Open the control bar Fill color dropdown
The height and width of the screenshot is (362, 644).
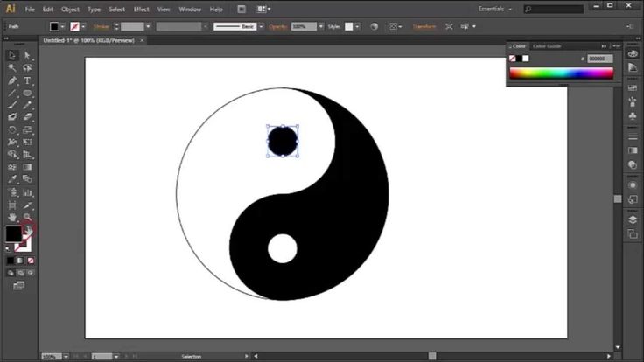(x=63, y=27)
